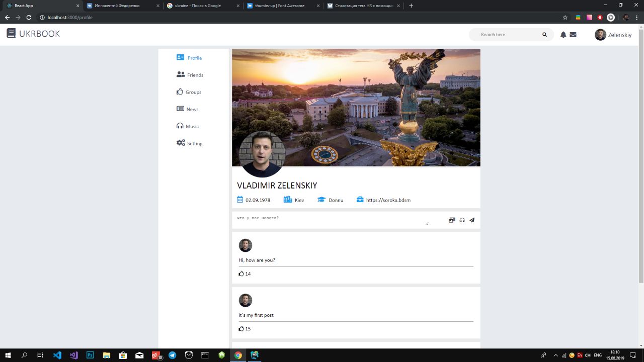Click the author avatar on 'It`s my first post'
The width and height of the screenshot is (644, 362).
[246, 300]
